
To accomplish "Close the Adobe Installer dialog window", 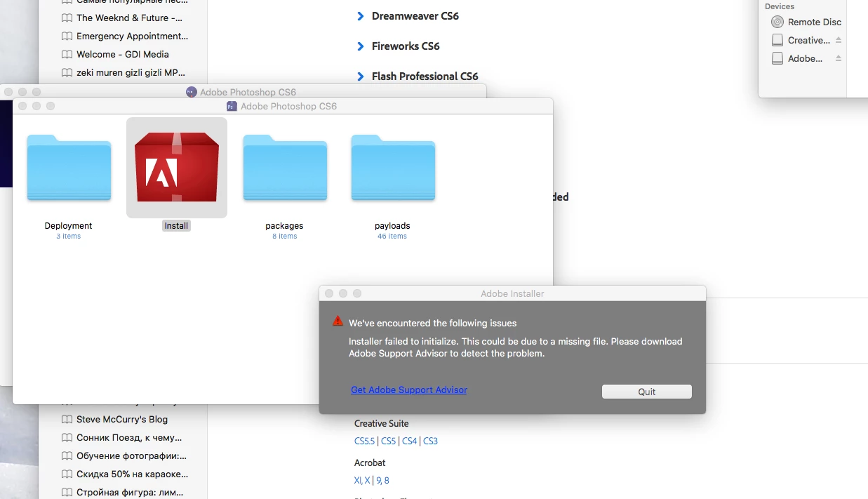I will [329, 293].
